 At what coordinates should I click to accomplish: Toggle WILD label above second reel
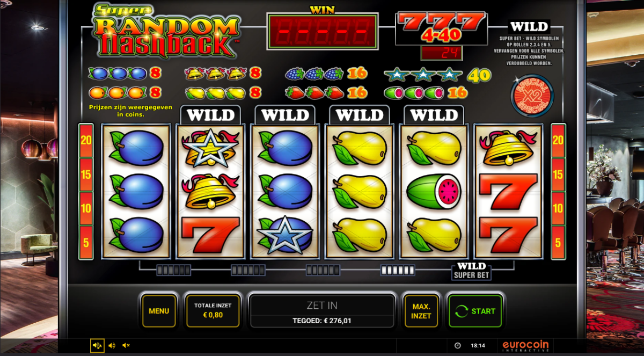[210, 115]
